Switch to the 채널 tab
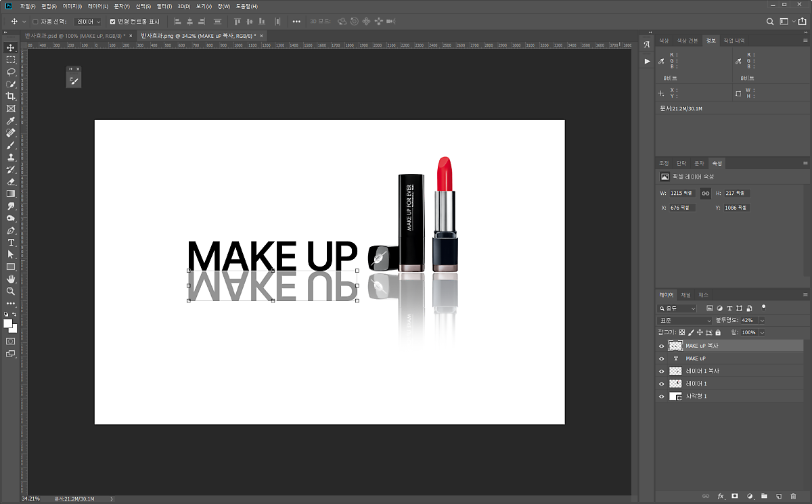Screen dimensions: 812x504 coord(686,295)
